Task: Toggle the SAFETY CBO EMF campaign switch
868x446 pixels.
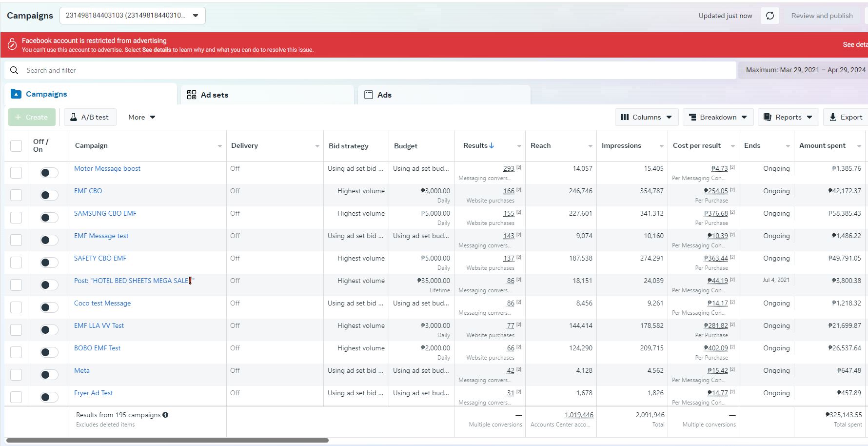Action: pos(49,263)
